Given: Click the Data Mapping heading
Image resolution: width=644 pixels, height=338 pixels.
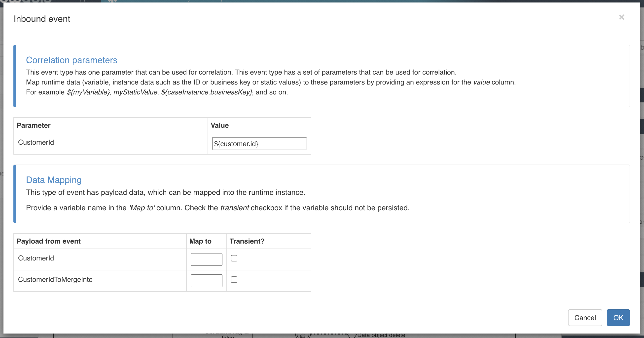Looking at the screenshot, I should 54,180.
